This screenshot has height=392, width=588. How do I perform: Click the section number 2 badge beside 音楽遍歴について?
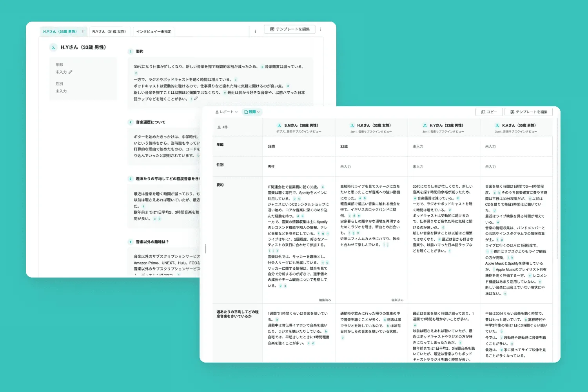click(131, 122)
